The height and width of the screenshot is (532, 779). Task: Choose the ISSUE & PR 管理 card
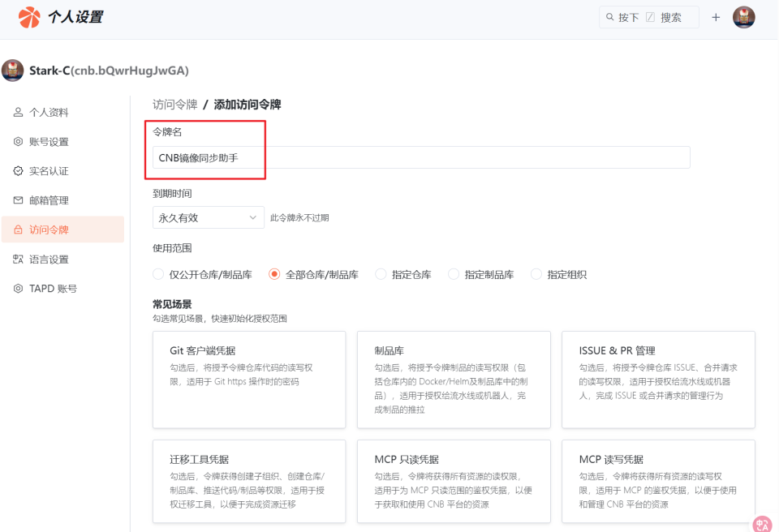click(x=659, y=380)
